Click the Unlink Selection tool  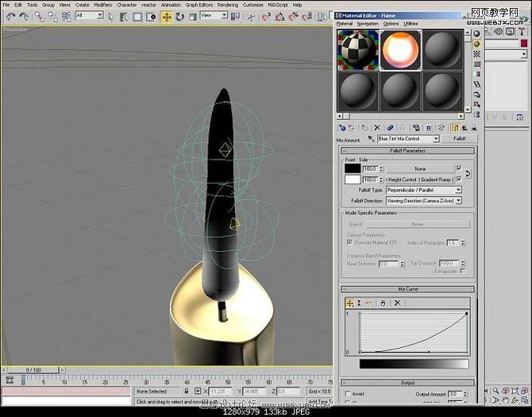tap(53, 17)
